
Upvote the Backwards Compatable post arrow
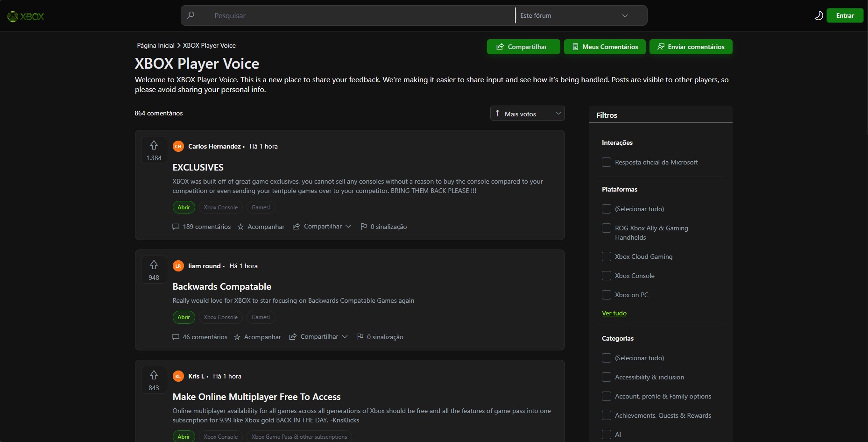(x=154, y=265)
